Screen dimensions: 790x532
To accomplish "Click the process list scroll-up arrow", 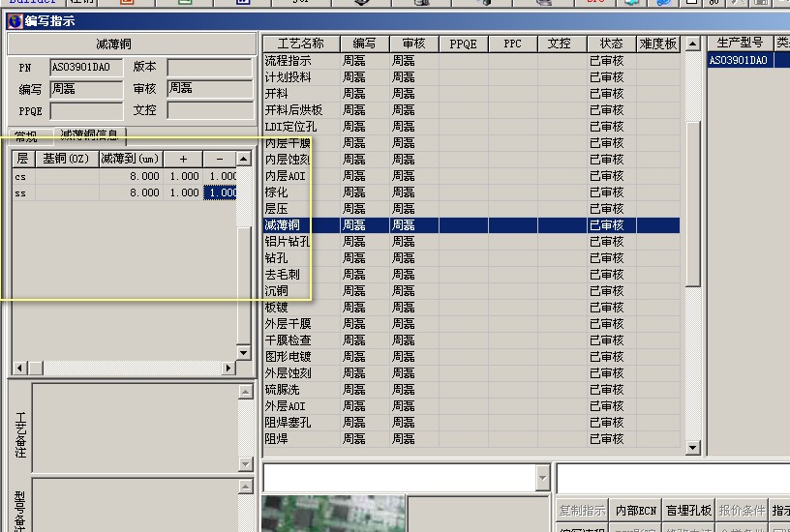I will [693, 44].
